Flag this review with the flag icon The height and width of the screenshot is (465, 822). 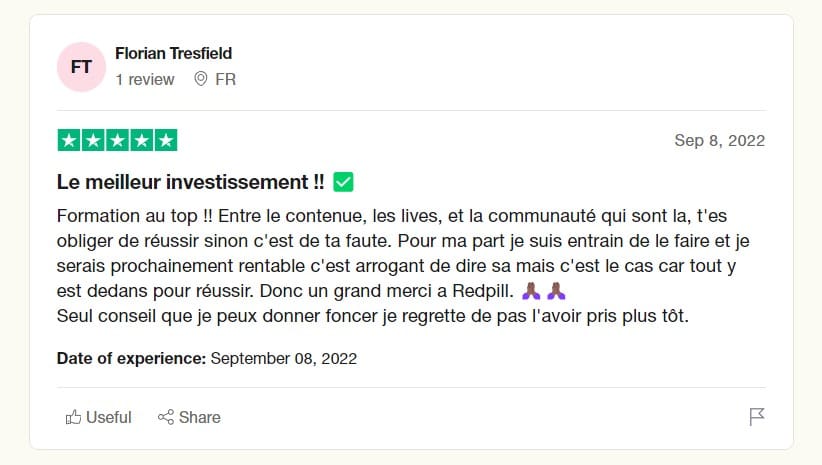click(757, 417)
